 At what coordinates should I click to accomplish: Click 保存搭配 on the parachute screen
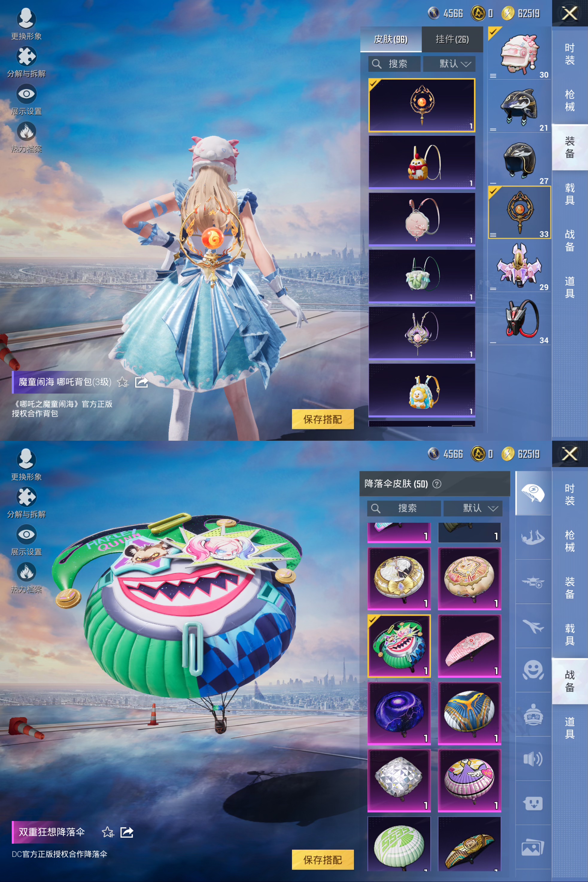point(323,860)
